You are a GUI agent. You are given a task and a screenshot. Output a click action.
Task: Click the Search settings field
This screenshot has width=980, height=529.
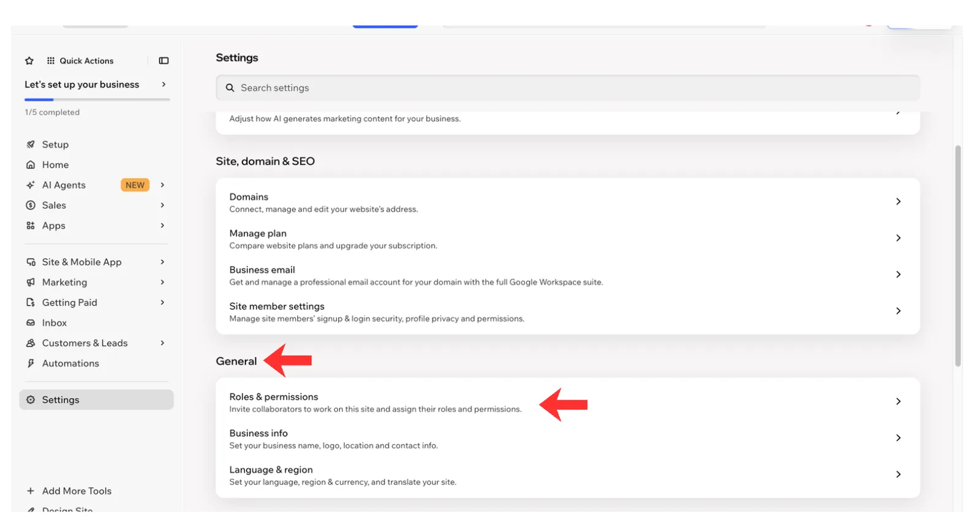567,88
